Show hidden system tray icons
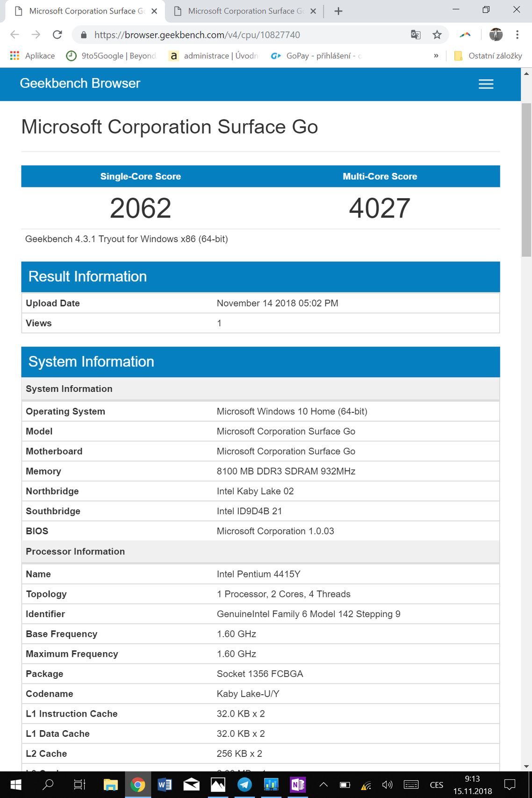 (324, 785)
